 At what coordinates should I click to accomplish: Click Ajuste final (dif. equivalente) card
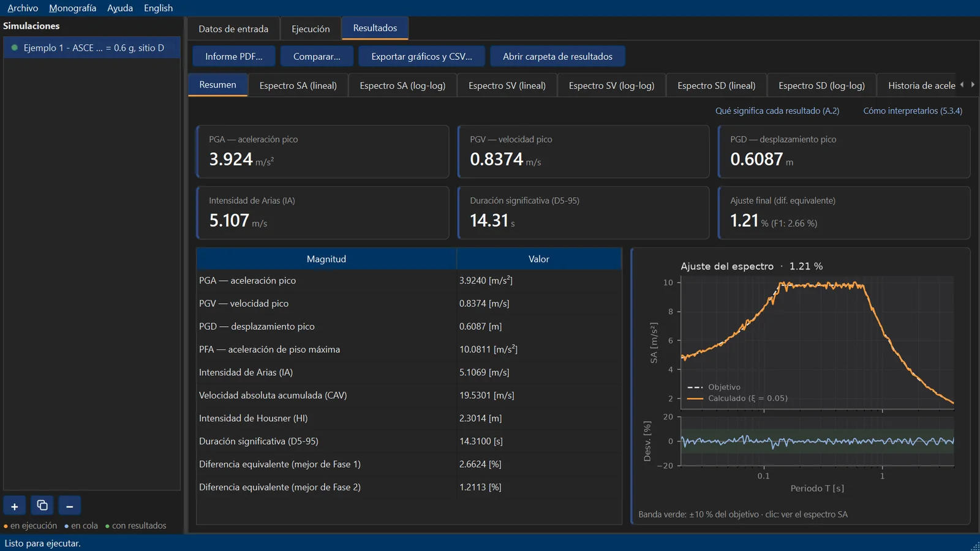(844, 212)
